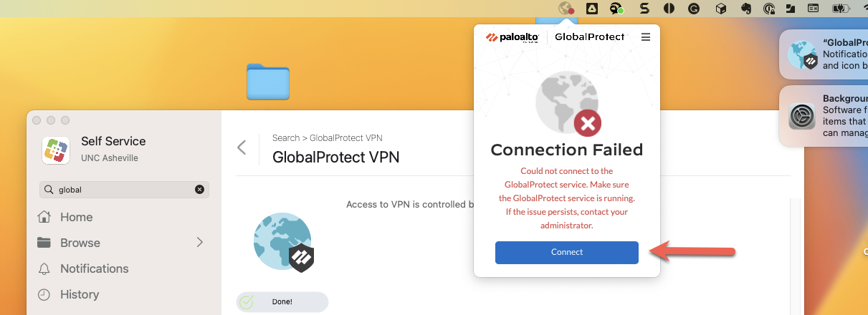
Task: Click the GlobalProtect globe icon in menu bar
Action: (x=566, y=9)
